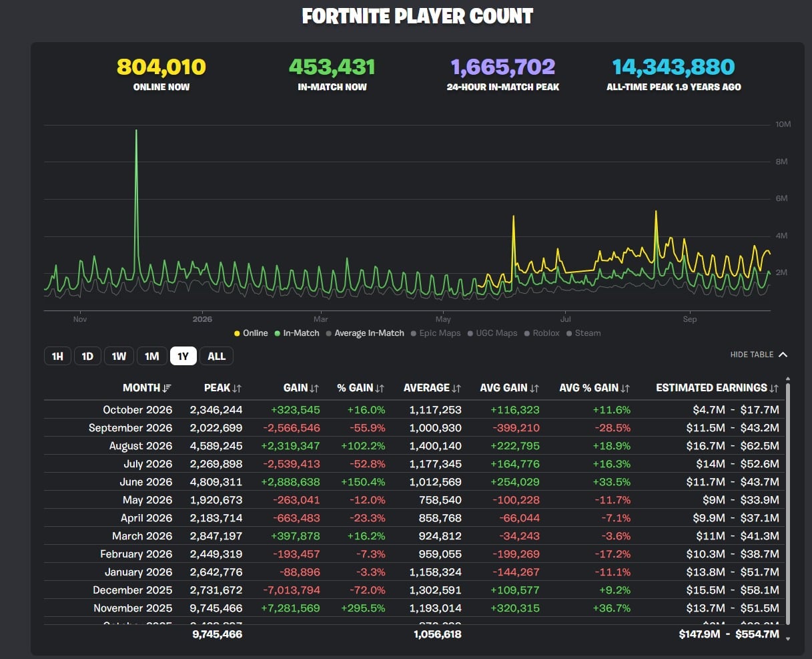Select the 1Y time range

point(183,356)
